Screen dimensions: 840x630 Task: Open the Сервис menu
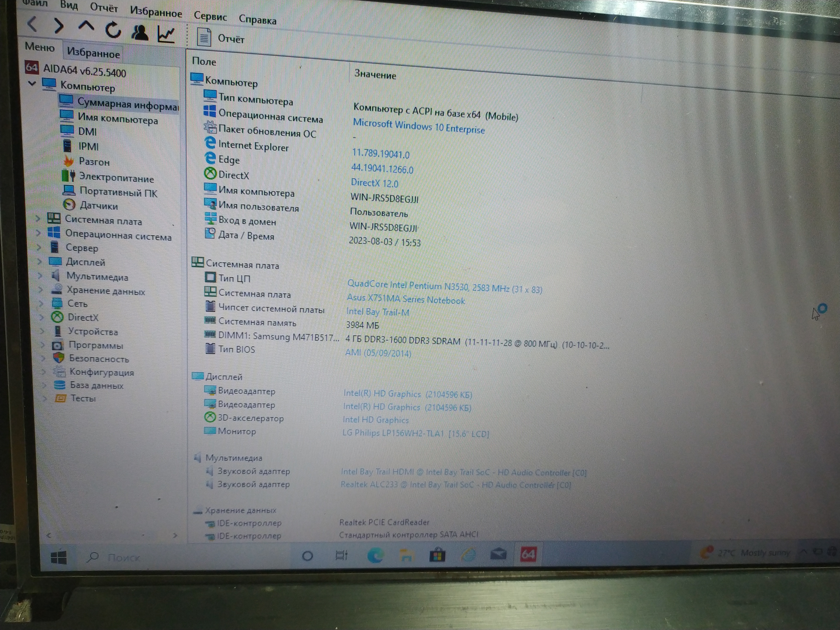(210, 16)
